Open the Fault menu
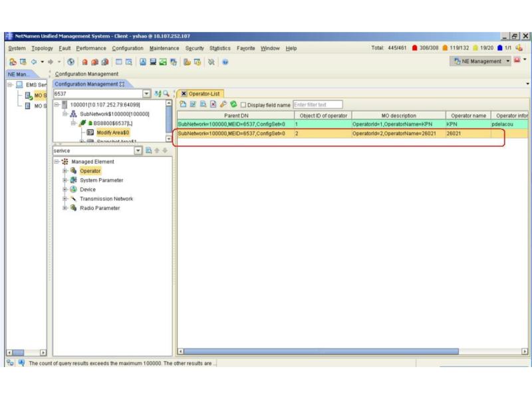Viewport: 532px width, 399px height. click(65, 48)
